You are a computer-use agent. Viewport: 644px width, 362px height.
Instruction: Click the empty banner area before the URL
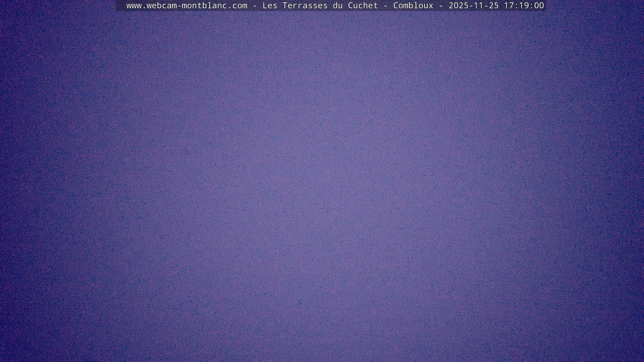[121, 6]
